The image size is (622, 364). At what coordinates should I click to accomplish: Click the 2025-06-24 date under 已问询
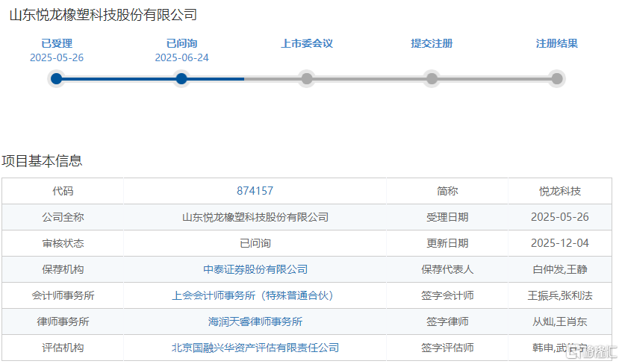click(x=181, y=57)
